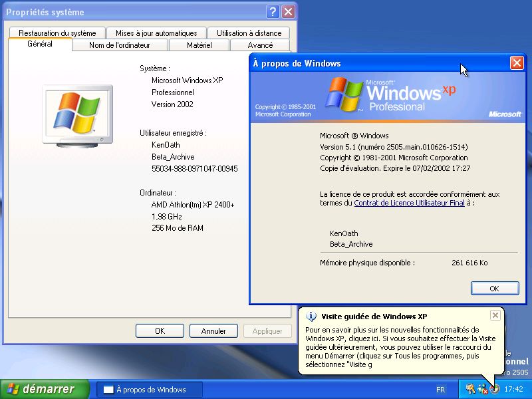Click the product ID 55034-988-0971047-00945
This screenshot has height=399, width=532.
pyautogui.click(x=194, y=169)
